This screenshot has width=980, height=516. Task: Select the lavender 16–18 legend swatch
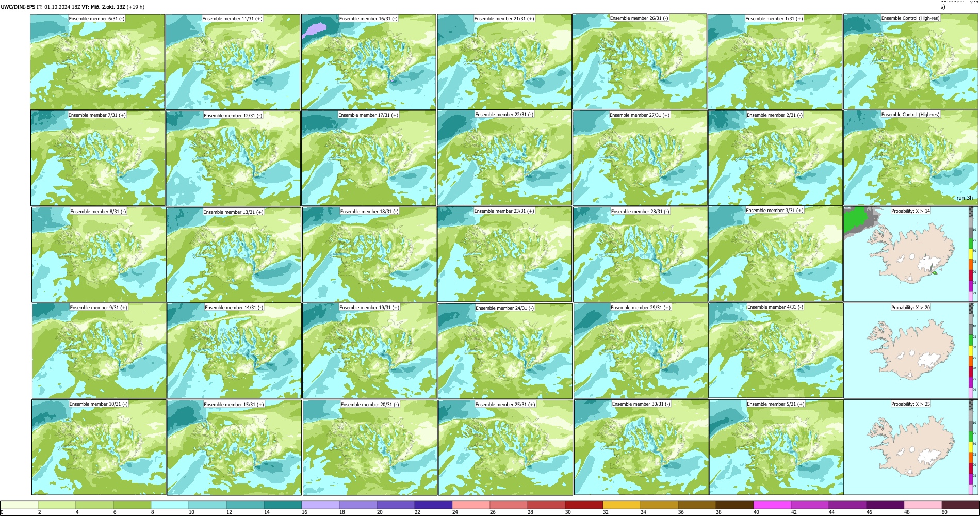[320, 505]
